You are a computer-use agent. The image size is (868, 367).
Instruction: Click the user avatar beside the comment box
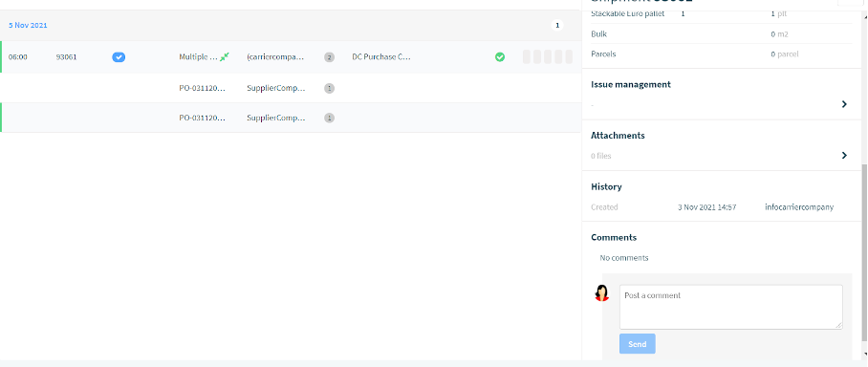[x=601, y=292]
